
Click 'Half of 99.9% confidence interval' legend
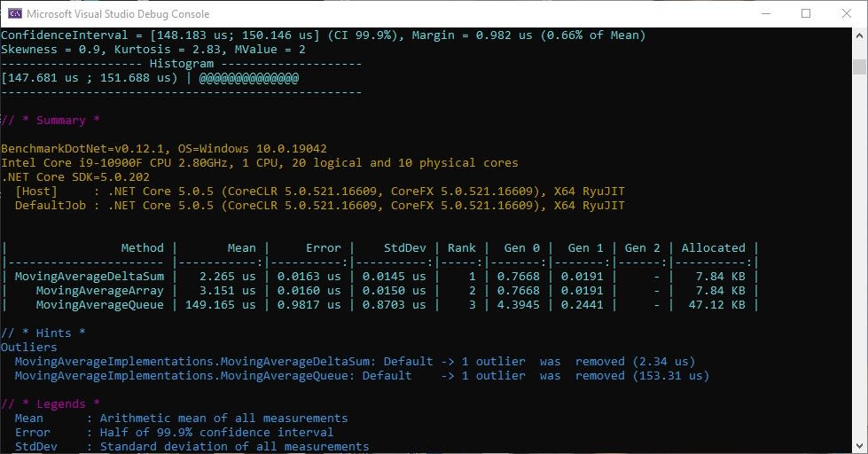(216, 432)
